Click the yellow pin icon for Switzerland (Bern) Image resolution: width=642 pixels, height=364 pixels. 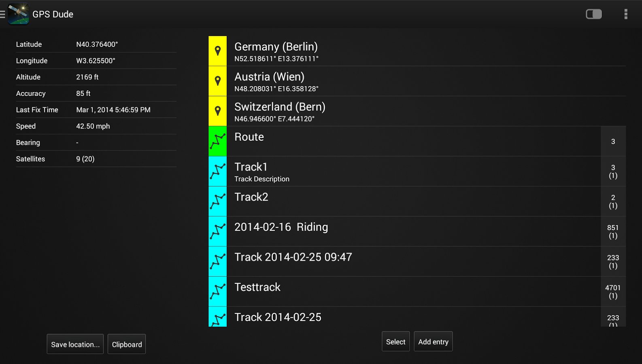pyautogui.click(x=218, y=111)
